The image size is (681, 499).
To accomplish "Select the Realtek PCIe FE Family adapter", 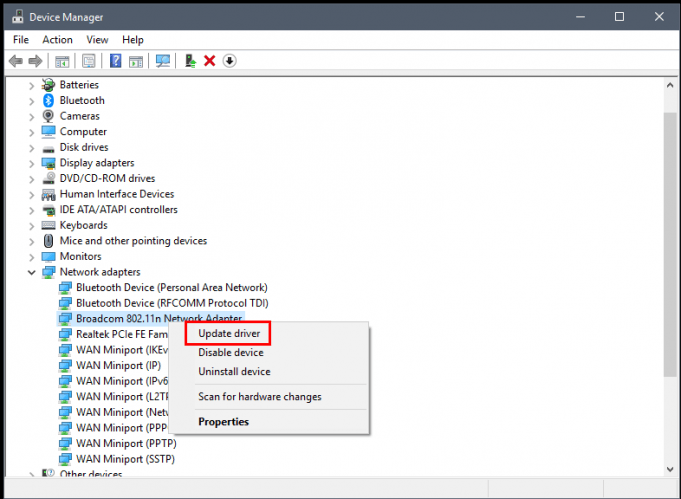I will tap(121, 334).
